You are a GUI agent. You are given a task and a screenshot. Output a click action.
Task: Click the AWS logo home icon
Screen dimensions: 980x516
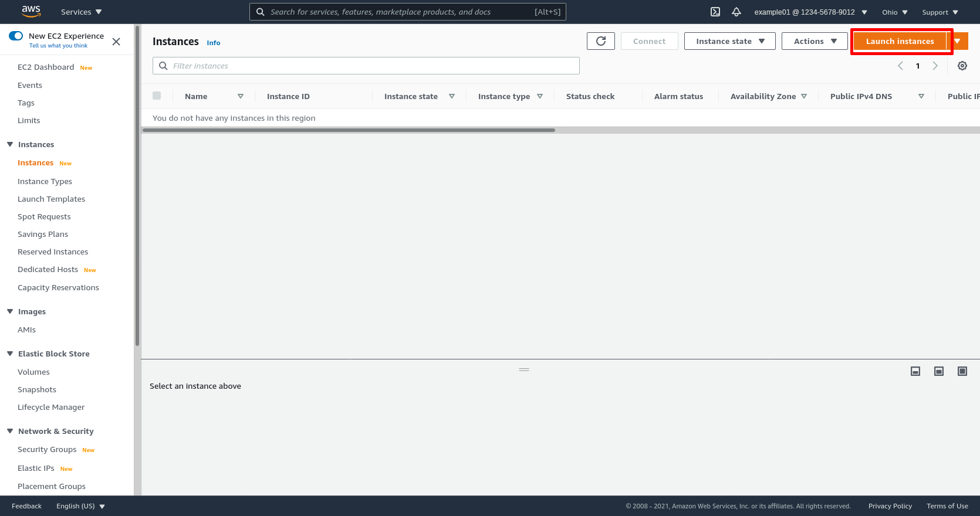coord(31,11)
